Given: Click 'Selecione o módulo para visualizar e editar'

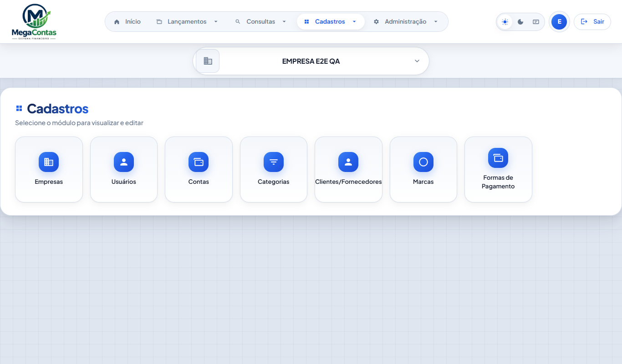Looking at the screenshot, I should (79, 123).
